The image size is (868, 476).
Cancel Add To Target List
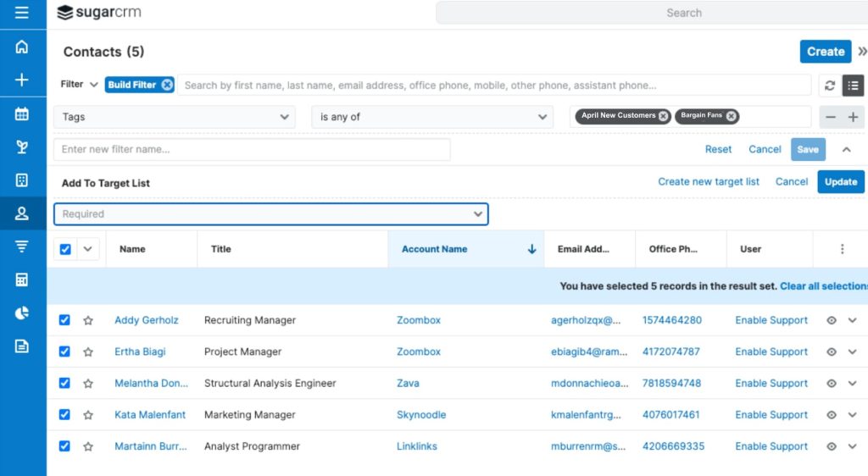792,182
